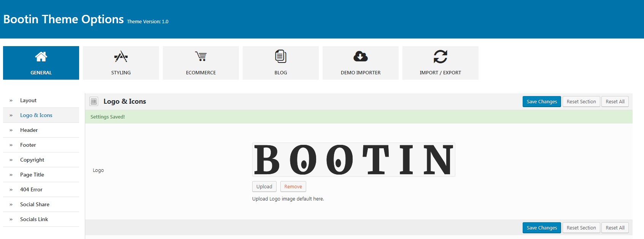Expand the Layout sidebar chevron
Image resolution: width=644 pixels, height=239 pixels.
coord(11,101)
